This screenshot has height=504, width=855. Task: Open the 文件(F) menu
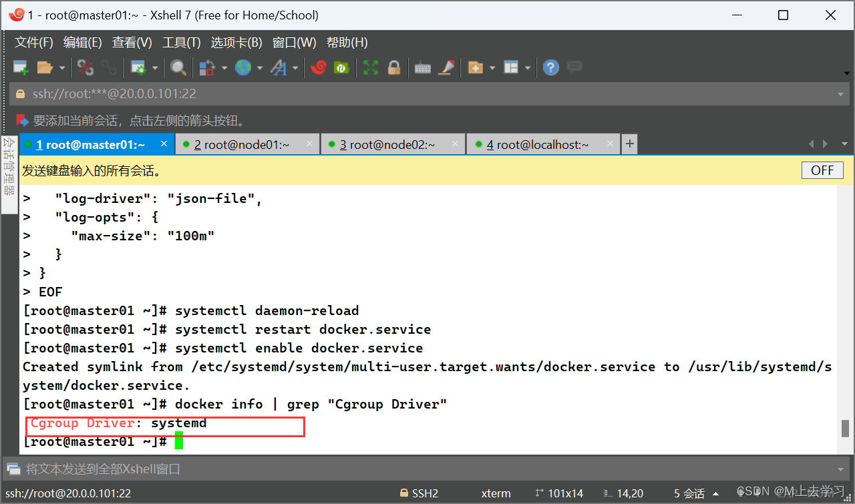click(x=34, y=43)
